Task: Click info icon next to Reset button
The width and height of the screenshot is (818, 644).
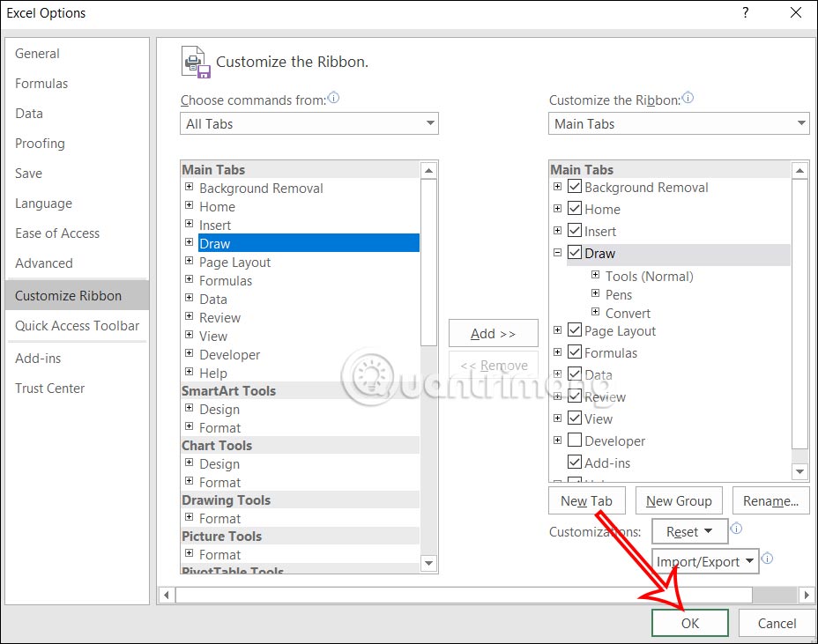Action: tap(736, 529)
